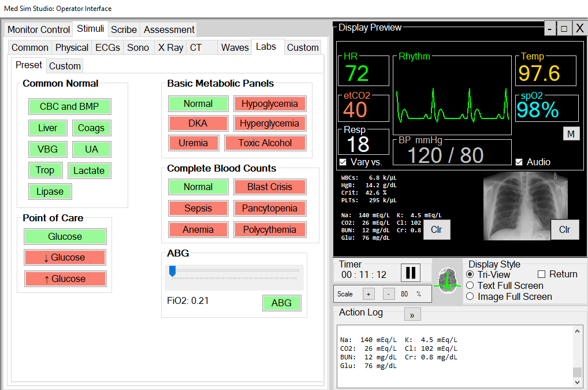The width and height of the screenshot is (588, 390).
Task: Decrease display scale with the minus button
Action: [x=388, y=294]
